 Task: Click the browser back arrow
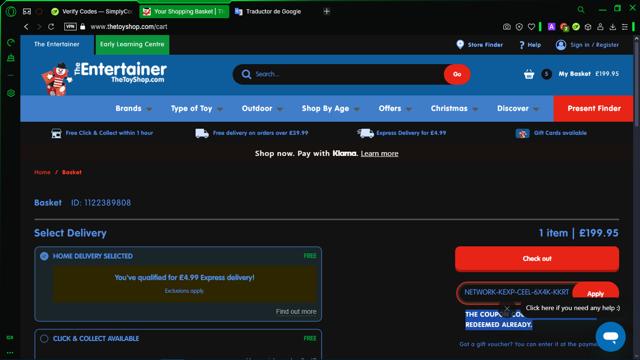coord(27,27)
